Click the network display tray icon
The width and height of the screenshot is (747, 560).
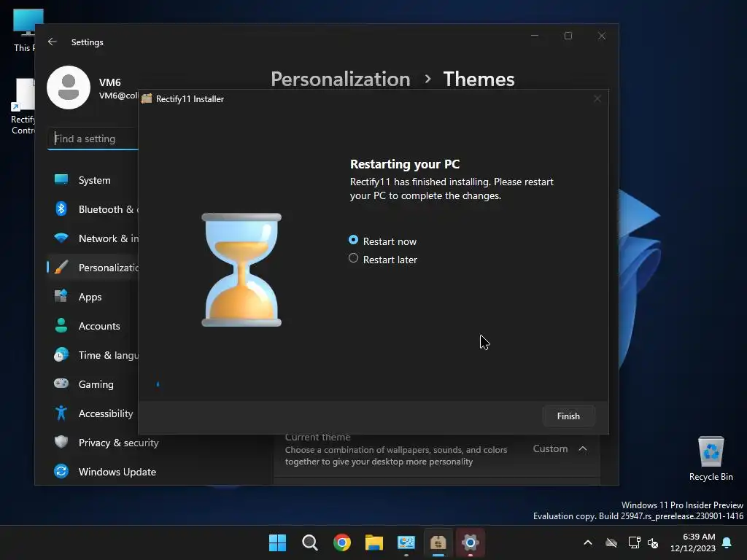point(634,542)
